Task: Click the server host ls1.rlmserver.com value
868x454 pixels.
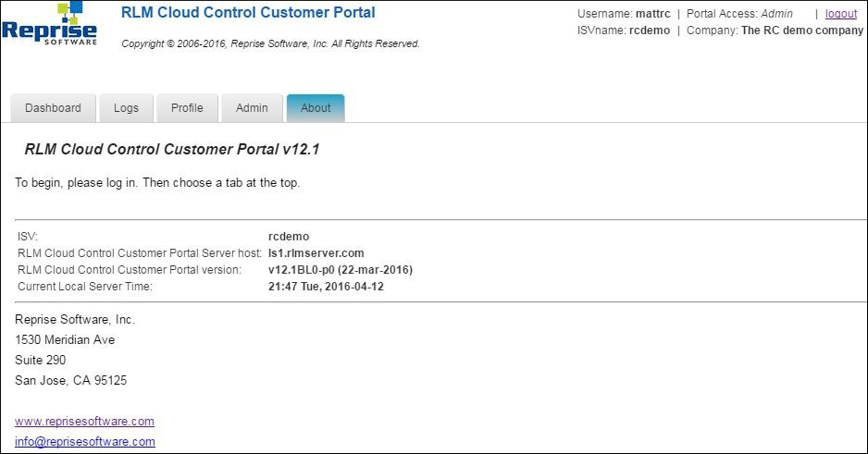Action: pos(316,253)
